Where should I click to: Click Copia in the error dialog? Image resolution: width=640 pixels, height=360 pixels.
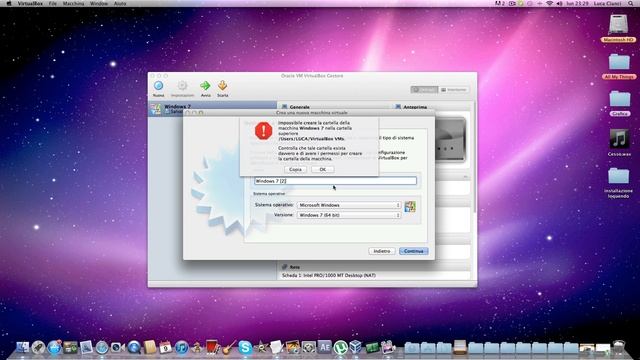tap(295, 169)
